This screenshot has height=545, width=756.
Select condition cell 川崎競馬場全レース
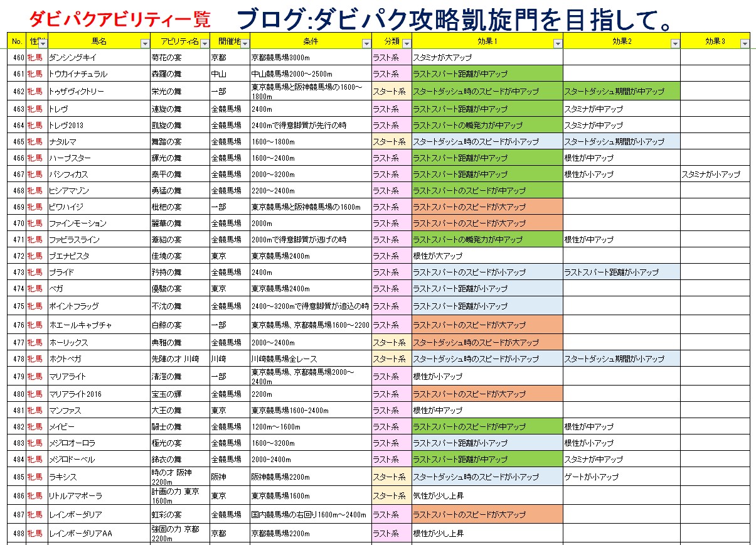click(311, 359)
